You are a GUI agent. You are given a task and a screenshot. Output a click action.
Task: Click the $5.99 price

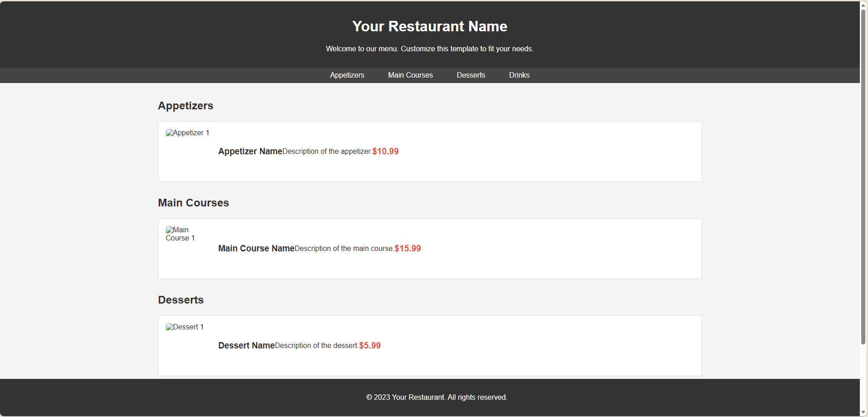370,345
